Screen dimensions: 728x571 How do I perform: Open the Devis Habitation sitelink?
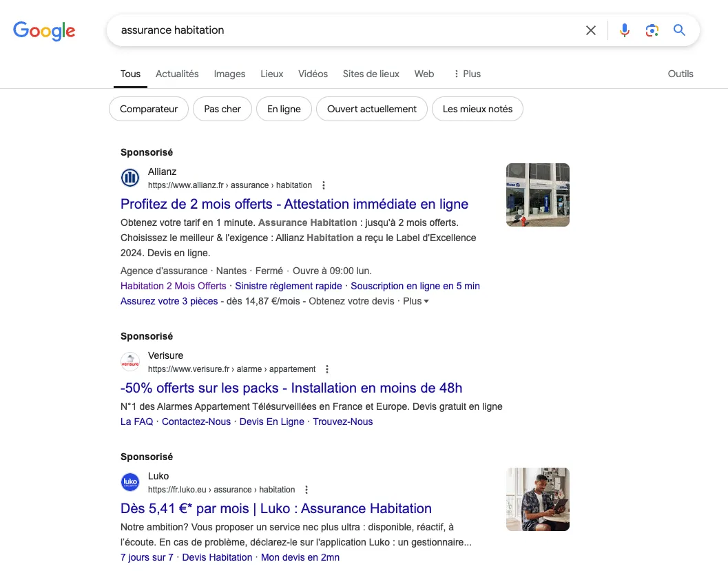click(217, 557)
